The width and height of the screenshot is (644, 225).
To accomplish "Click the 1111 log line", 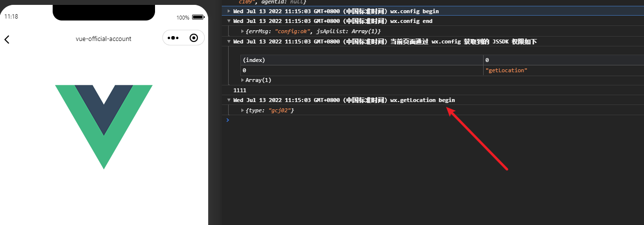I will coord(240,90).
